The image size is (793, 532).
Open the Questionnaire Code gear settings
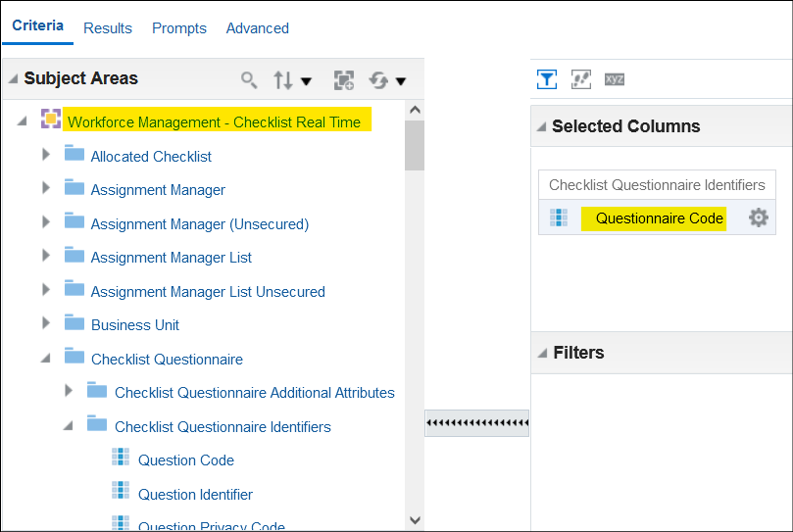tap(758, 218)
